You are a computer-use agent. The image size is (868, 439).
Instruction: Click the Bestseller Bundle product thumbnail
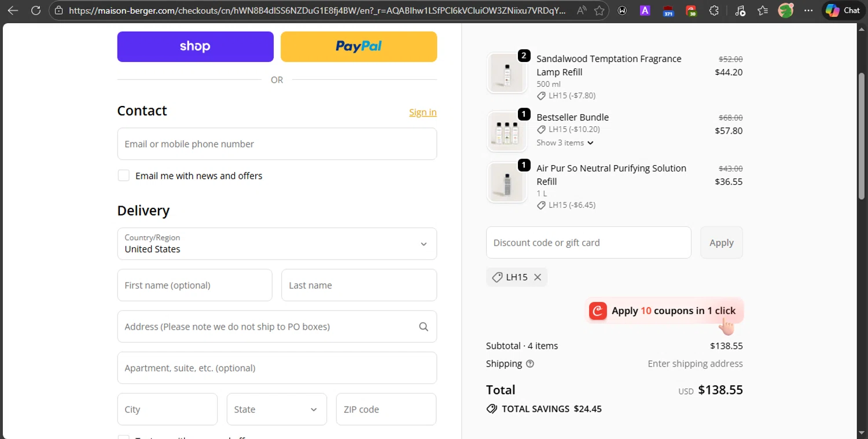[x=507, y=131]
